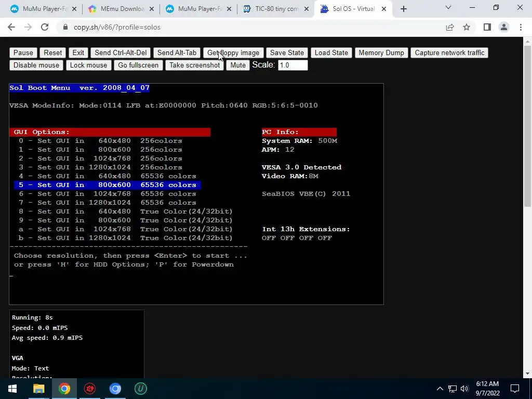The image size is (532, 399).
Task: Click the address bar URL
Action: [117, 27]
